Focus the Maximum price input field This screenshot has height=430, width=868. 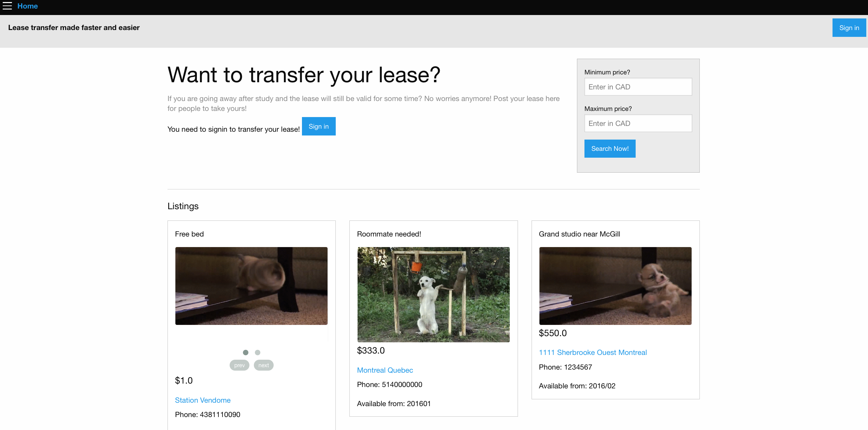(638, 123)
